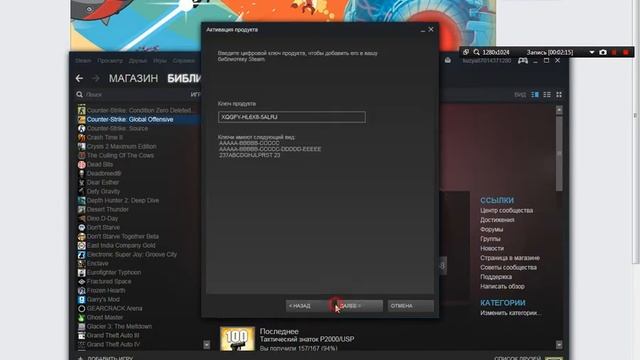Screen dimensions: 640x360
Task: Select Crash Time II in library
Action: tap(138, 138)
